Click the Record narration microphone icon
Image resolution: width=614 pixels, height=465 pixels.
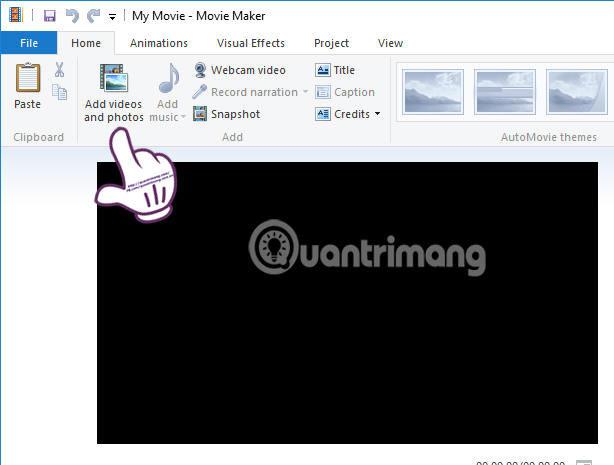(x=199, y=92)
